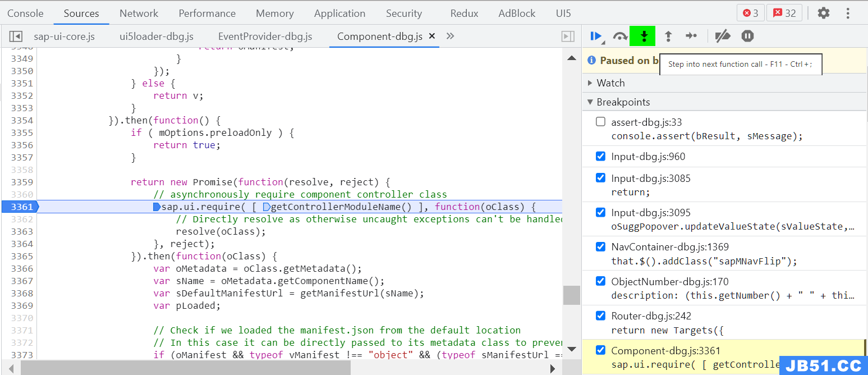Screen dimensions: 868x375
Task: Open the error count indicator showing 3 errors
Action: click(x=750, y=12)
